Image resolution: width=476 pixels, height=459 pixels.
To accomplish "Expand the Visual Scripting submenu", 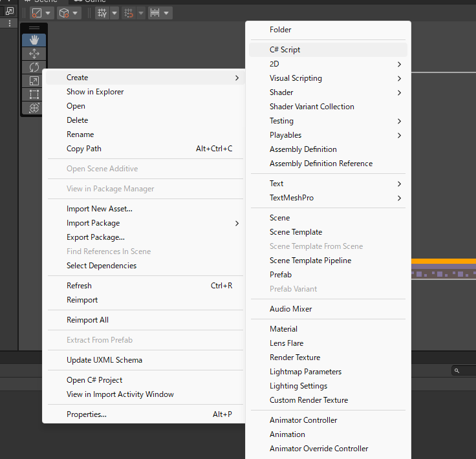I will pyautogui.click(x=328, y=78).
